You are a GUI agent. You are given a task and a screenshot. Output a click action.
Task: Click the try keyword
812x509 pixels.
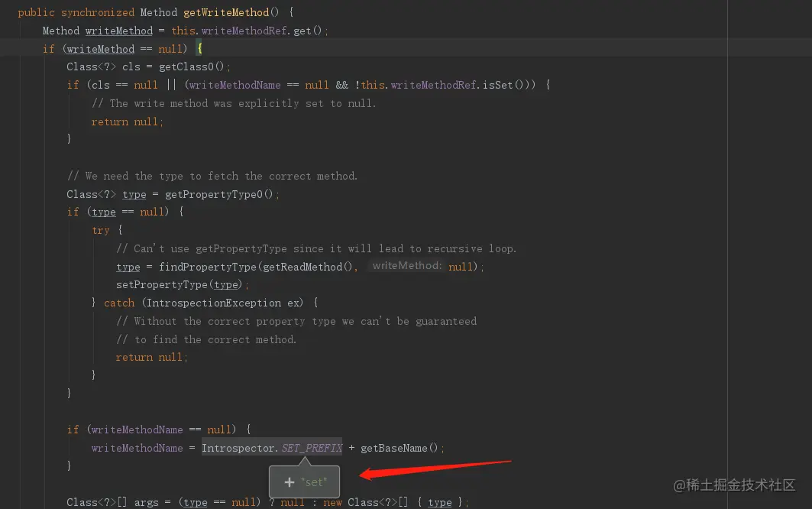pyautogui.click(x=101, y=230)
